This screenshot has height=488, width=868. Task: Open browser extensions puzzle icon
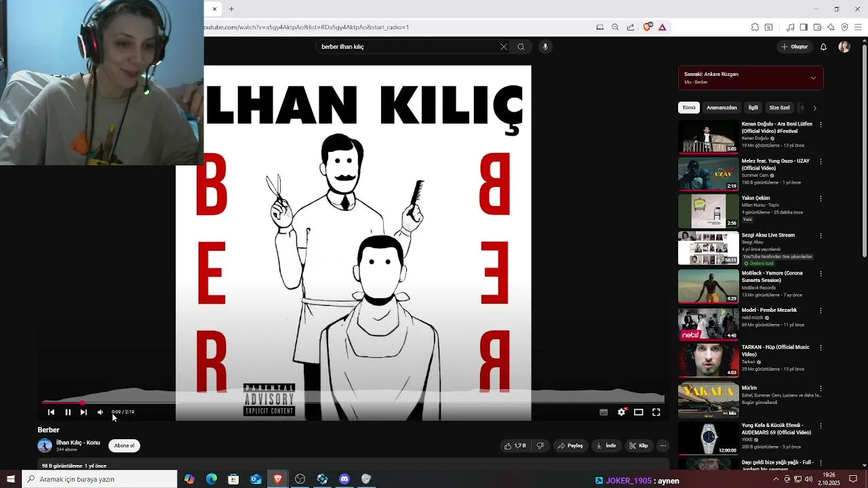click(x=755, y=27)
